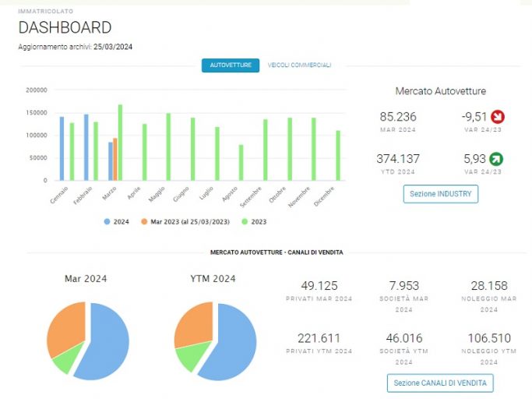Click the green slice in YTM 2024 pie
The height and width of the screenshot is (399, 532).
click(192, 356)
